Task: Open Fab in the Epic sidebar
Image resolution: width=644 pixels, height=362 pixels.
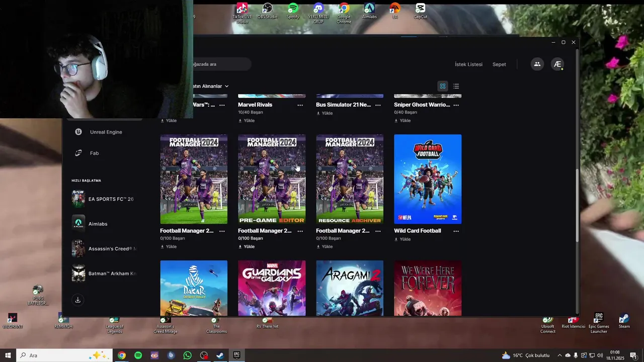Action: pos(87,153)
